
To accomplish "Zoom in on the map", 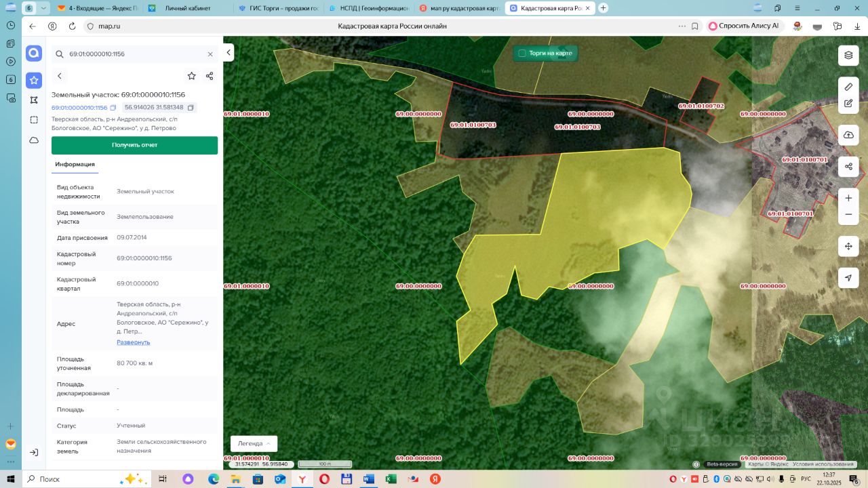I will [x=848, y=198].
